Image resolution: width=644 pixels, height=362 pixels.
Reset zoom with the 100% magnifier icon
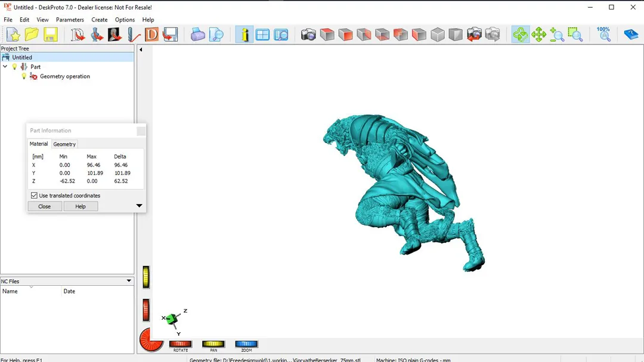coord(603,35)
